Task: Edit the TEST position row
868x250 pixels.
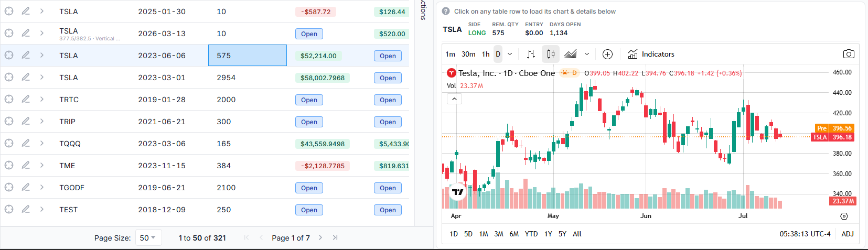Action: 25,209
